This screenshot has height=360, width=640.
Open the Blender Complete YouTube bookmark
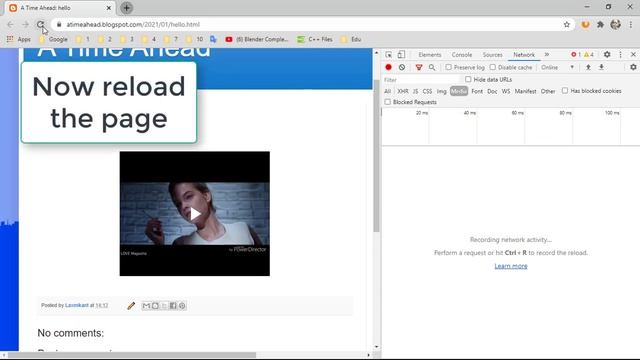(x=257, y=39)
